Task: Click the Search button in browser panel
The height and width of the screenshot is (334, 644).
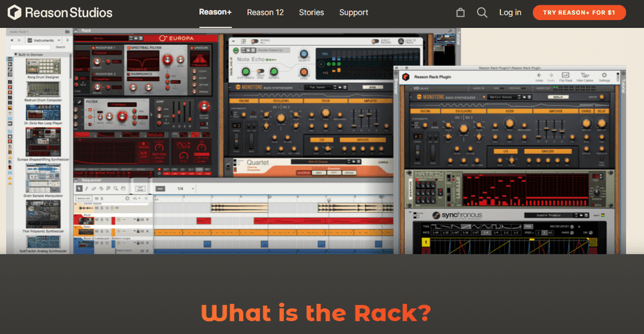Action: (x=60, y=47)
